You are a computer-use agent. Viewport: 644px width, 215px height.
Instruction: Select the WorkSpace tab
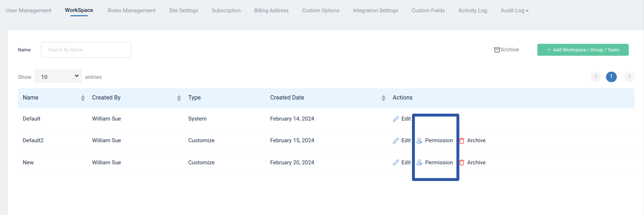79,10
